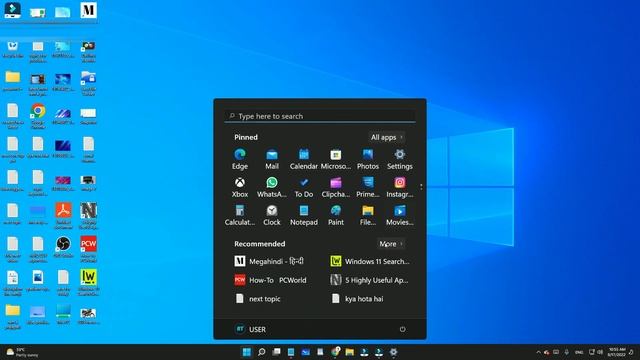Open Settings from pinned apps
Image resolution: width=640 pixels, height=360 pixels.
[x=400, y=159]
